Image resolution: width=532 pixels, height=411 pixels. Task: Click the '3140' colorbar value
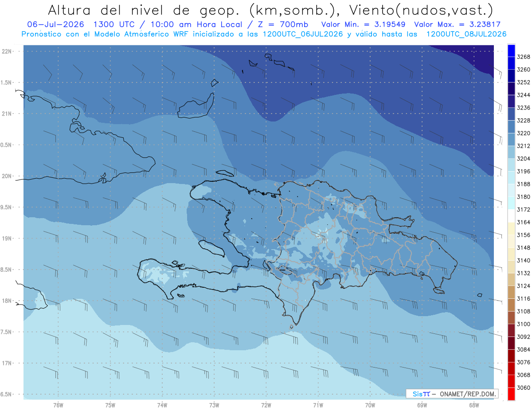click(524, 260)
